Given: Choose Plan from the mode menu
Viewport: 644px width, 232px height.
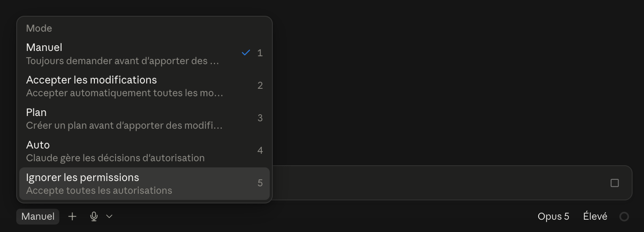Looking at the screenshot, I should [x=145, y=119].
